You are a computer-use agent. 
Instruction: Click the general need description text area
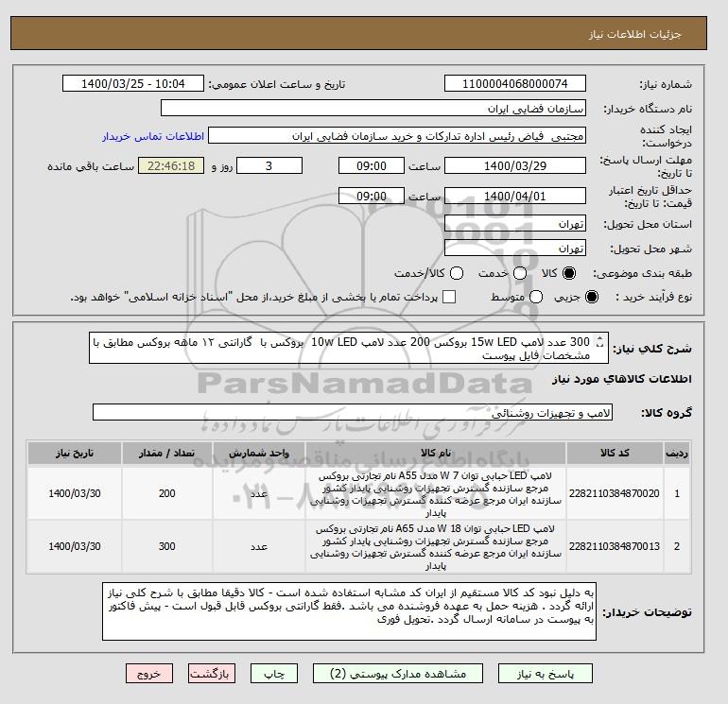[x=349, y=348]
